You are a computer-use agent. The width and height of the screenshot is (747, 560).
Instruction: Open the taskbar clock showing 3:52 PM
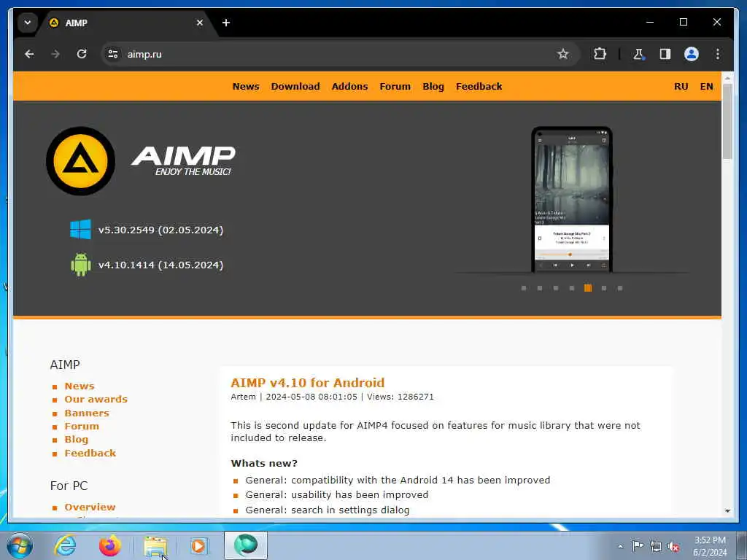(710, 546)
